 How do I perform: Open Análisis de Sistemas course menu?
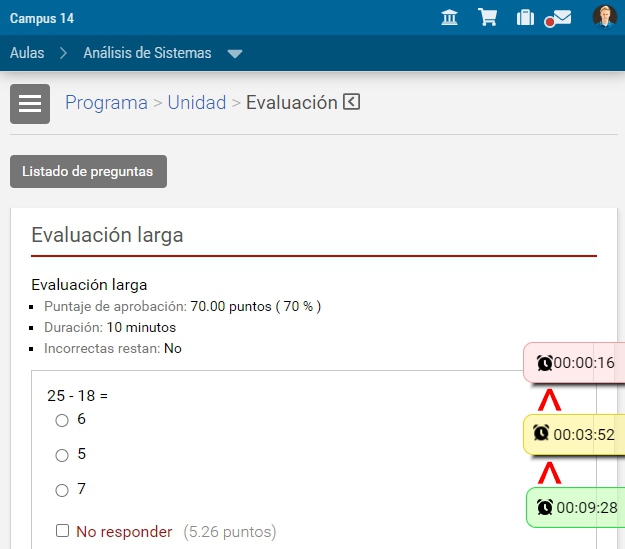pos(147,53)
